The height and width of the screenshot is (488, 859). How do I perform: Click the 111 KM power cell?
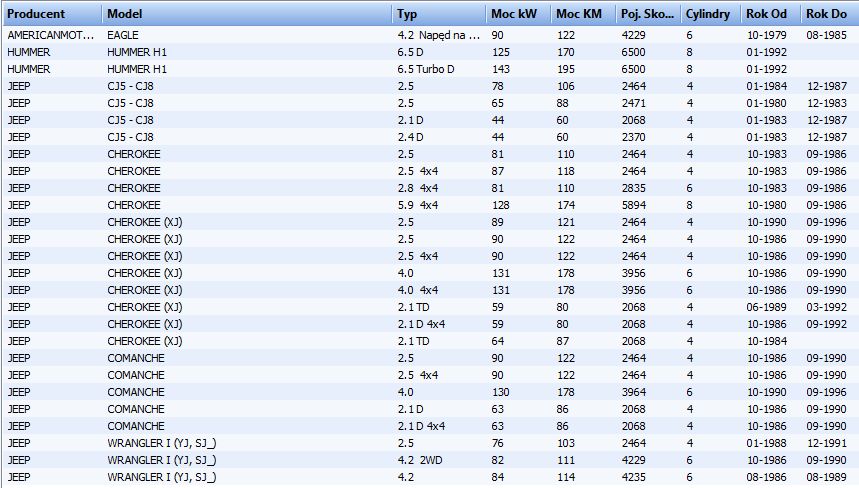coord(566,460)
